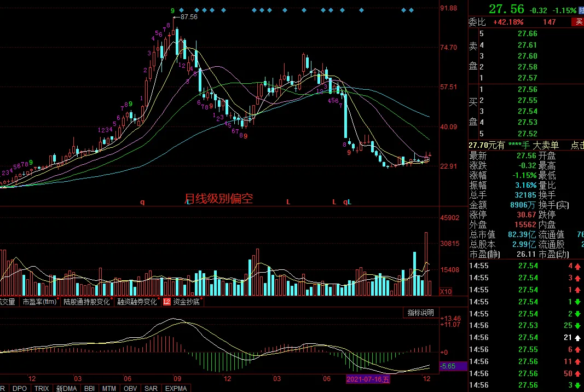Click the green down arrow beside volume 25
Viewport: 584px width, 392px height.
pyautogui.click(x=577, y=326)
